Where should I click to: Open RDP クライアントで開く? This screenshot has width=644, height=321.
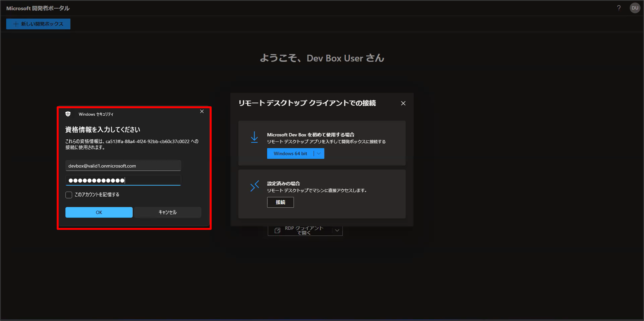(300, 231)
